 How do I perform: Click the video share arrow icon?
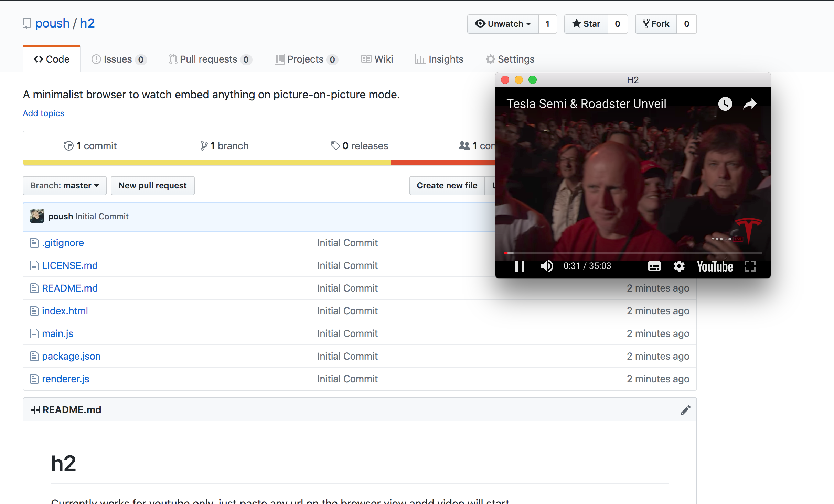coord(750,104)
